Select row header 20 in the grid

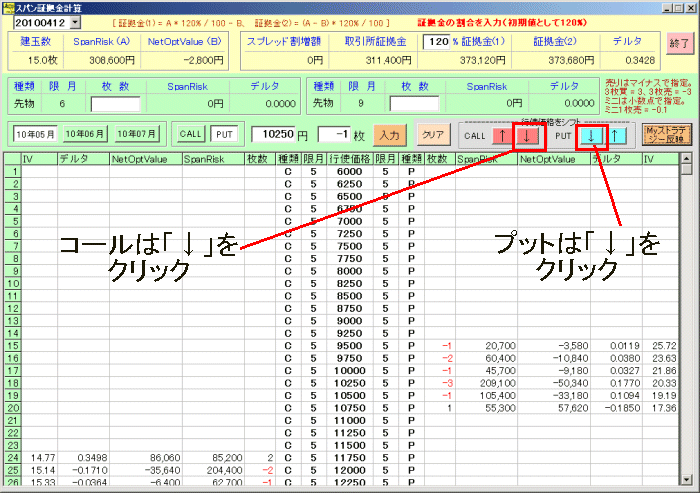[13, 408]
